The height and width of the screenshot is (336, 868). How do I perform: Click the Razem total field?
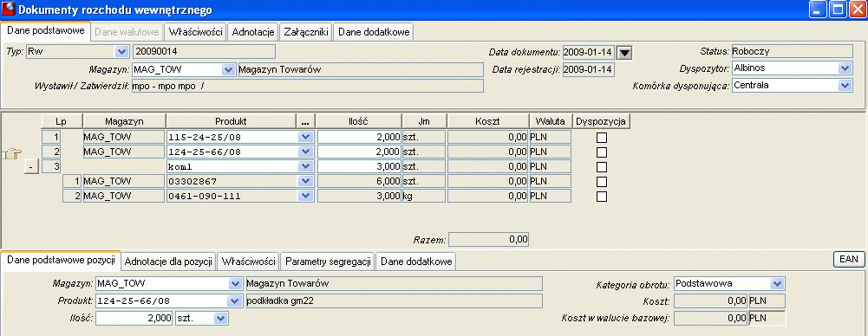tap(488, 240)
